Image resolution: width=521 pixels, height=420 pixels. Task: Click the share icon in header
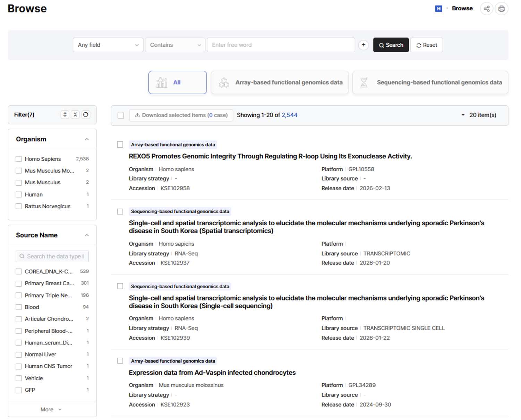[486, 9]
